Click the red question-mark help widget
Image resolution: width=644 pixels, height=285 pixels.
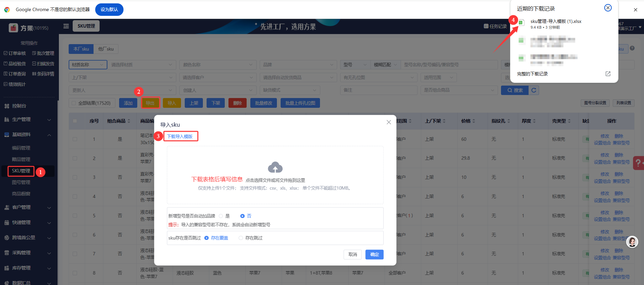coord(638,163)
